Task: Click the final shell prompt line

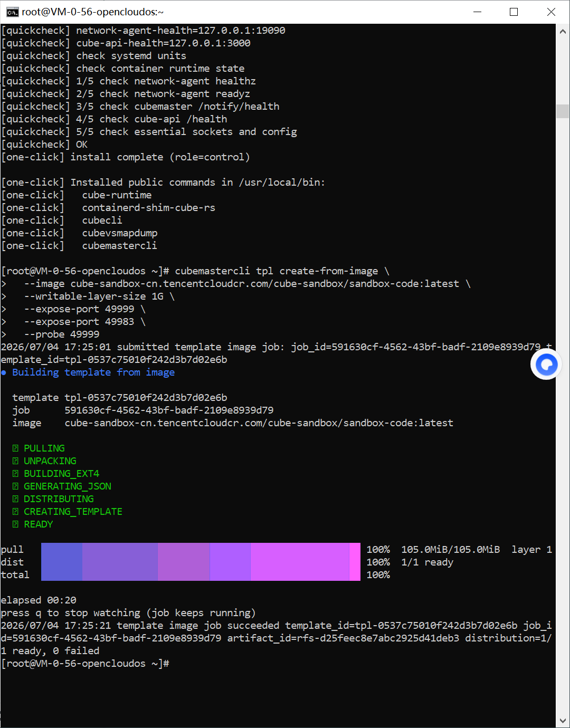Action: 85,663
